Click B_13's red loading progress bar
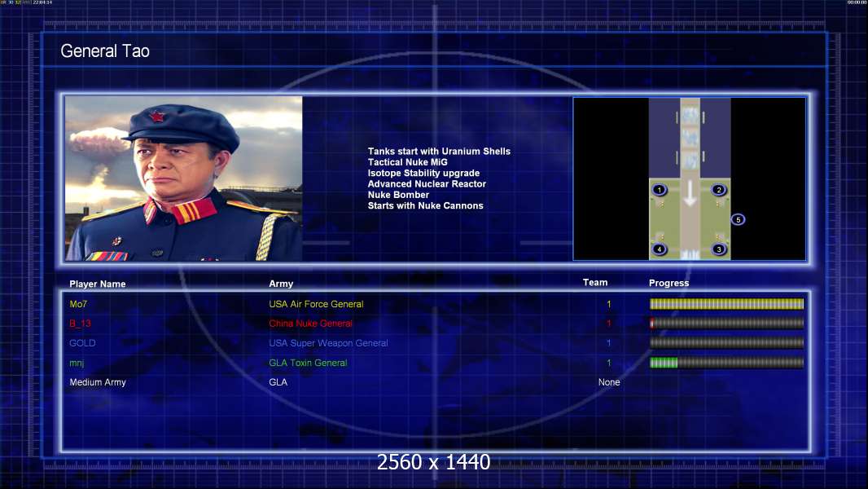This screenshot has width=868, height=489. (726, 323)
